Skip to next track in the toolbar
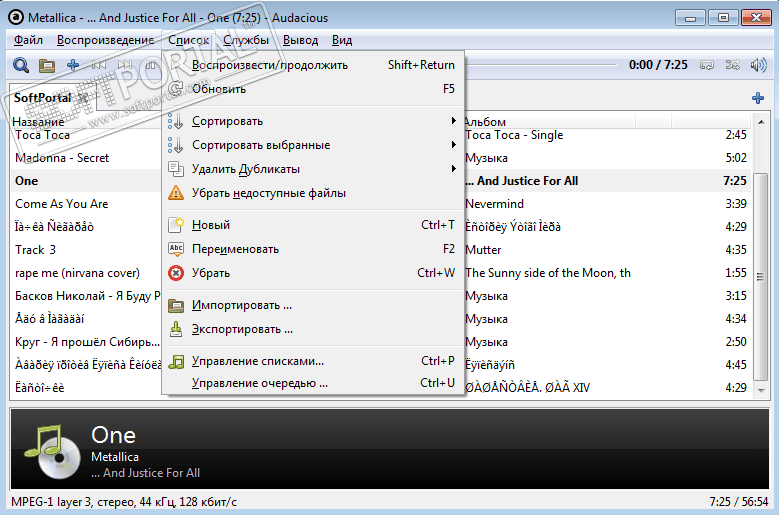This screenshot has height=515, width=779. (x=125, y=65)
